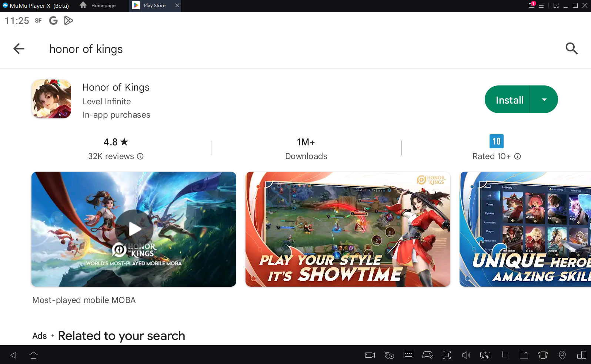Start the screen video recorder
Screen dimensions: 591x364
(x=370, y=355)
